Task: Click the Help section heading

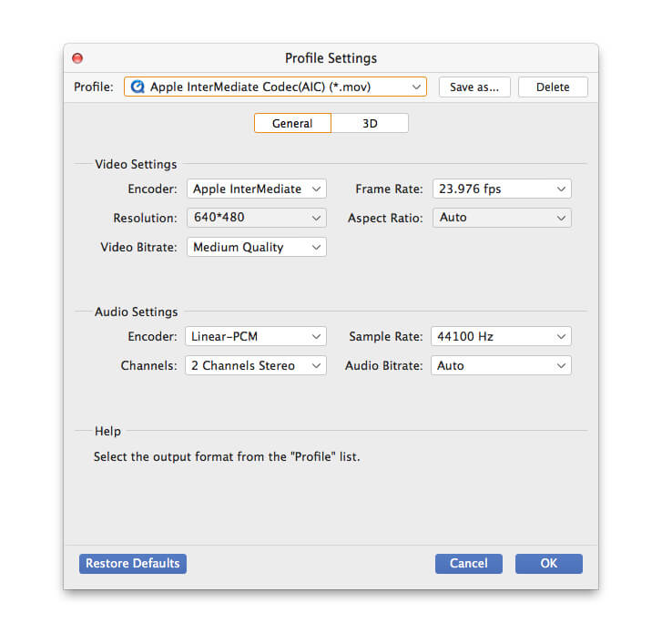Action: coord(107,431)
